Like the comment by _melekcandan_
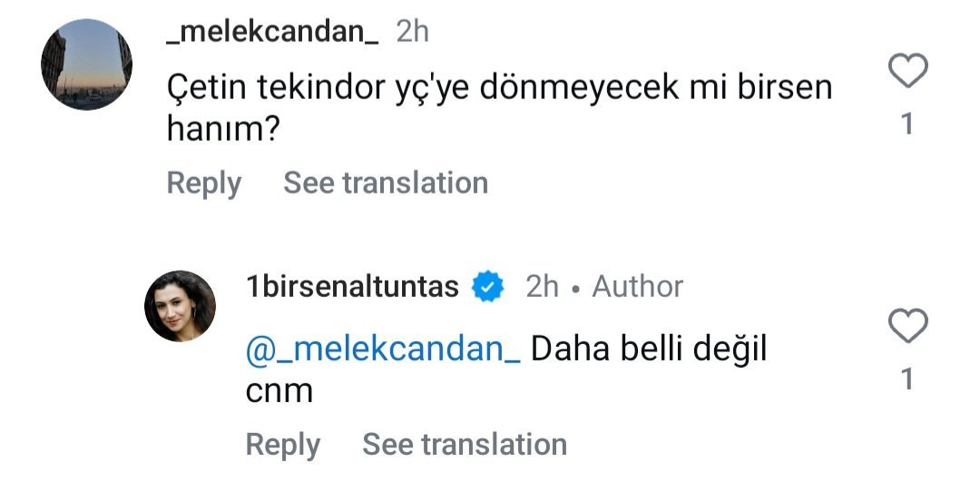This screenshot has width=980, height=492. pyautogui.click(x=907, y=71)
